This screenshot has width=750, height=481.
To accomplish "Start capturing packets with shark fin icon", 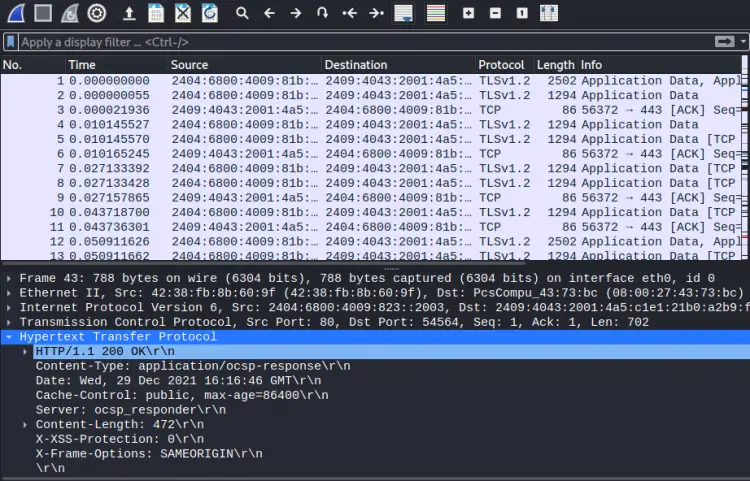I will tap(16, 13).
